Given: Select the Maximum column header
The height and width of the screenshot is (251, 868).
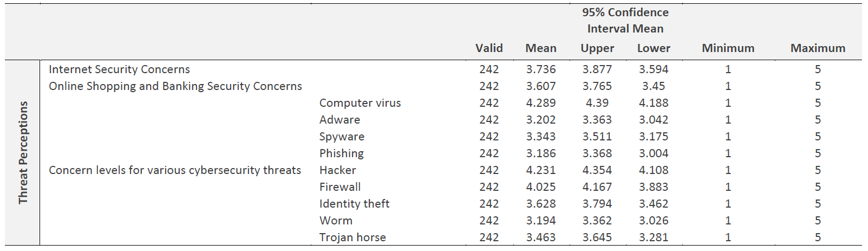Looking at the screenshot, I should [818, 48].
